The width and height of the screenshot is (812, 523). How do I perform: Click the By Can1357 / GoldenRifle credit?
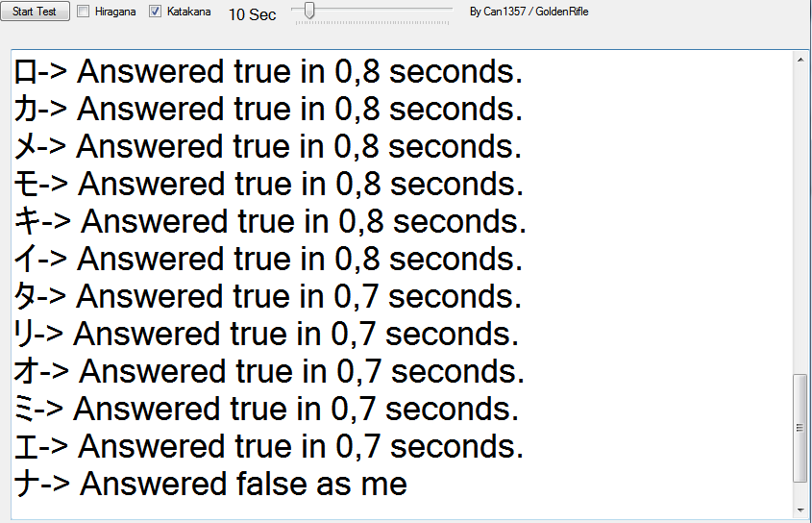coord(529,12)
